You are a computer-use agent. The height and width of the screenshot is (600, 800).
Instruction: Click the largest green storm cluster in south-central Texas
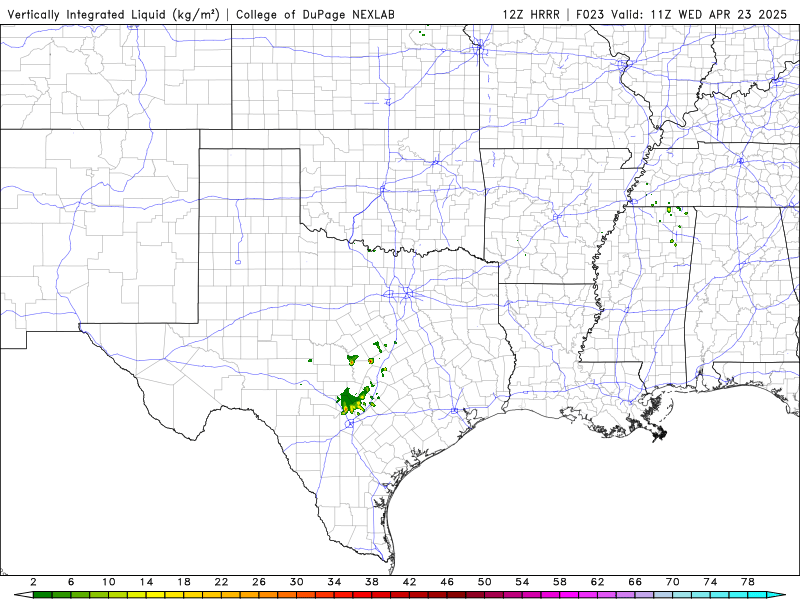pyautogui.click(x=353, y=402)
